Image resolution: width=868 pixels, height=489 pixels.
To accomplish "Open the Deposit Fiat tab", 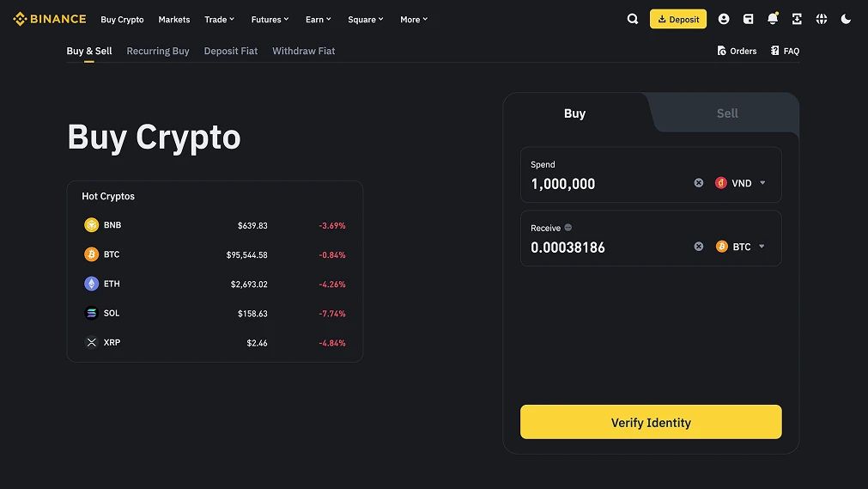I will click(231, 51).
